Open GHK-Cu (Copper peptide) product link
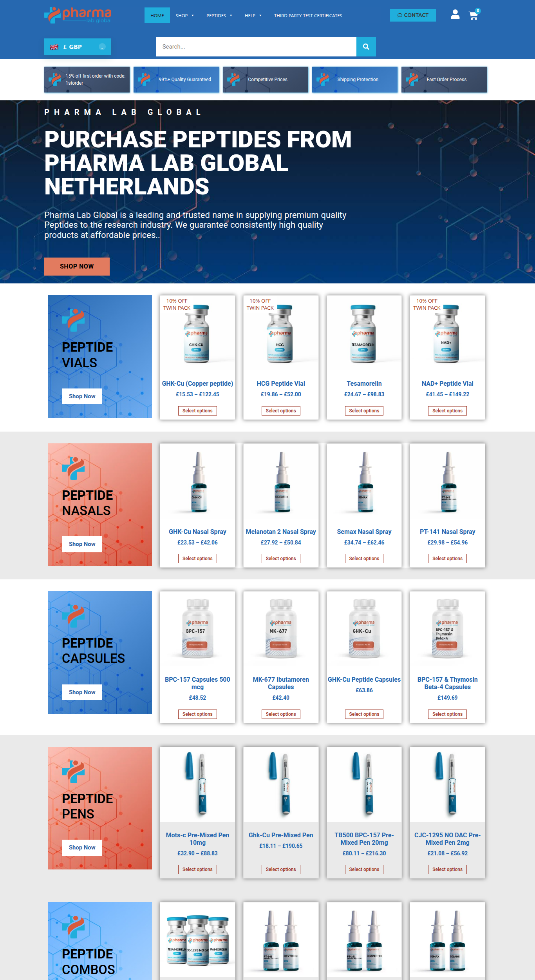The image size is (535, 980). tap(197, 384)
